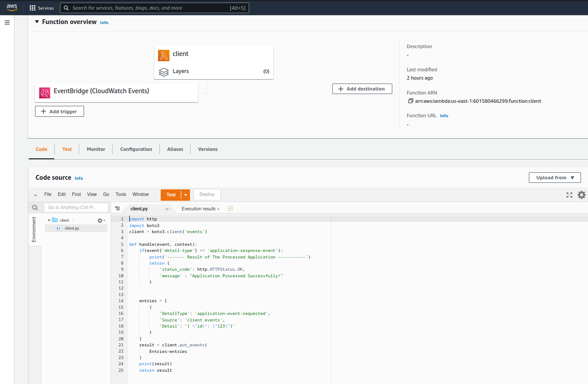Close the client.py editor tab

(167, 209)
